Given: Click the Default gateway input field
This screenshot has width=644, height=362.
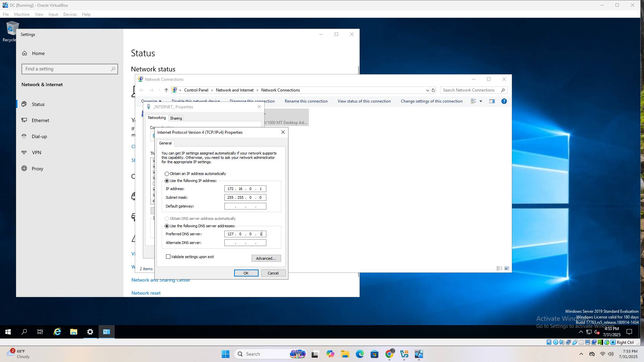Looking at the screenshot, I should pos(245,206).
